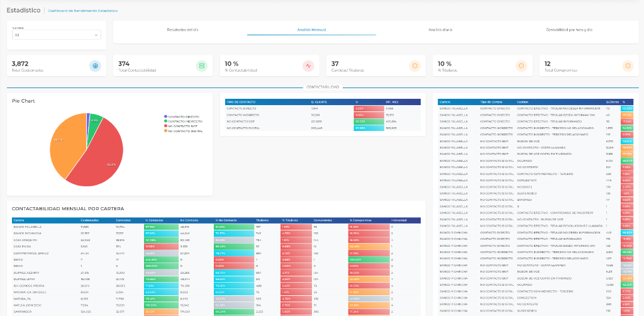Click the Total Gestionados blue icon
Screen dimensions: 644x316
pos(95,66)
